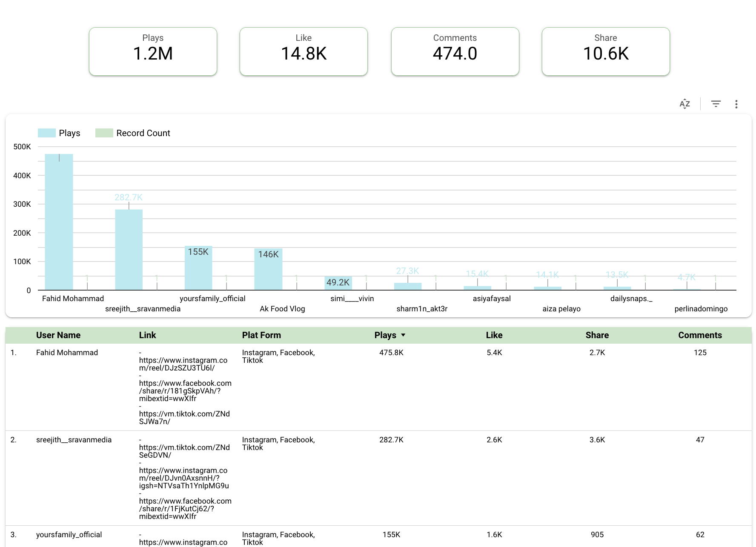756x547 pixels.
Task: Toggle the Record Count legend swatch
Action: pos(104,133)
